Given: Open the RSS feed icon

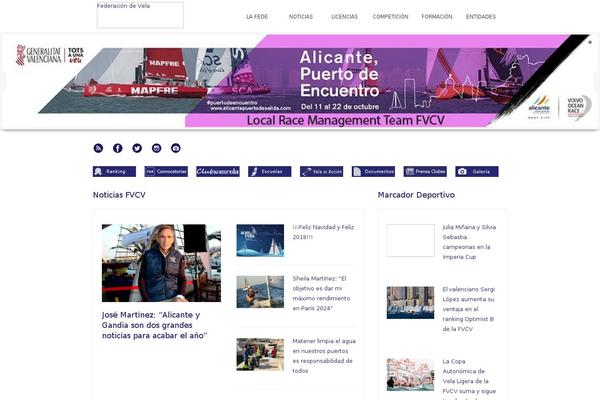Looking at the screenshot, I should coord(98,148).
